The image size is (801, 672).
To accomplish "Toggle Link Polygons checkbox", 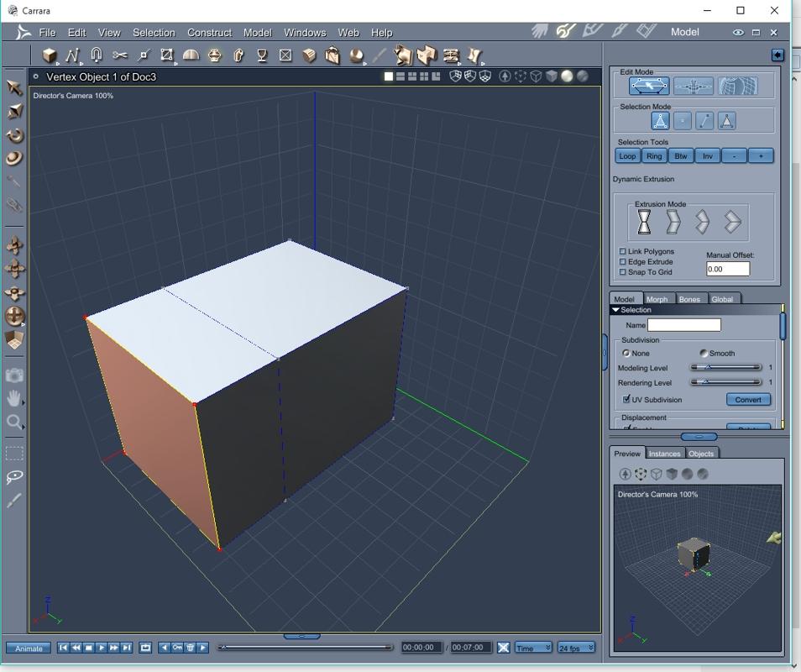I will point(622,251).
